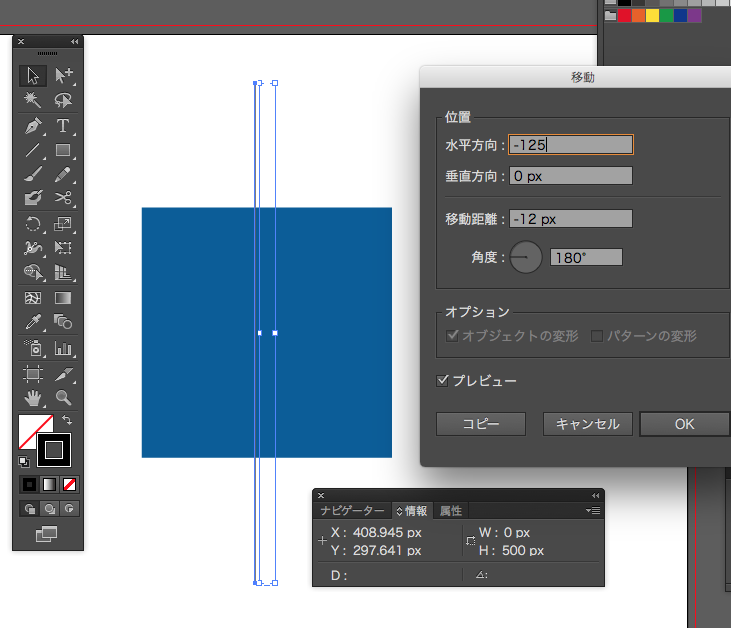Select the Mesh tool
The height and width of the screenshot is (628, 731).
point(33,298)
